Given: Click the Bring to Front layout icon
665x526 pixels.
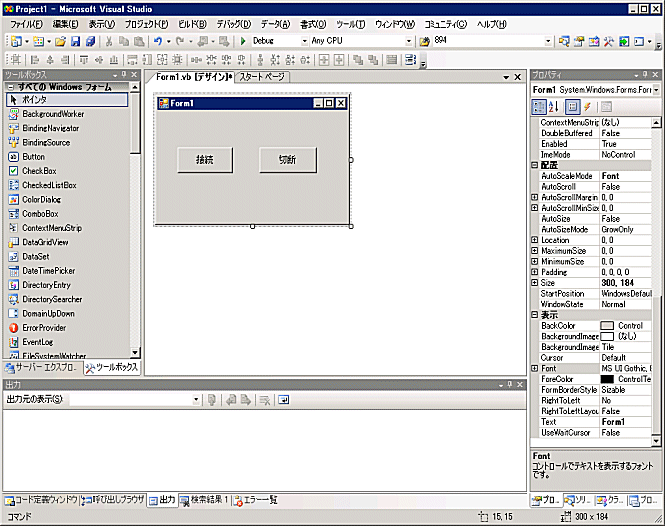Looking at the screenshot, I should point(358,60).
